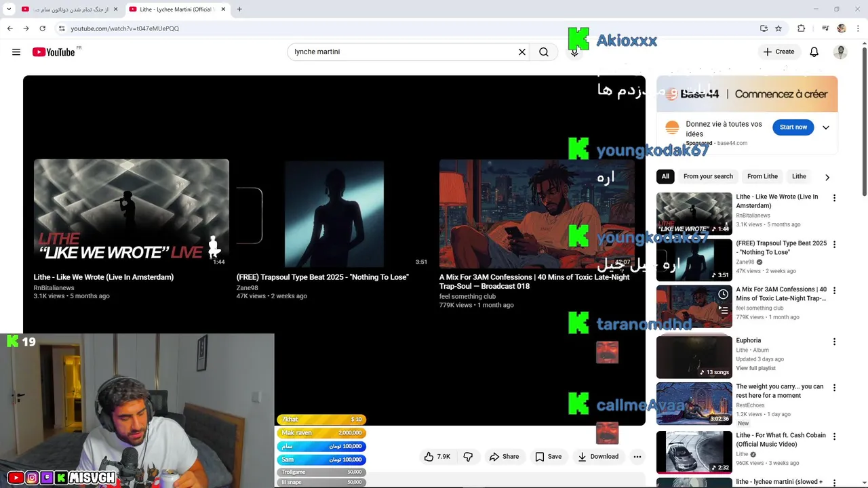Dislike the video
This screenshot has width=868, height=488.
coord(468,457)
